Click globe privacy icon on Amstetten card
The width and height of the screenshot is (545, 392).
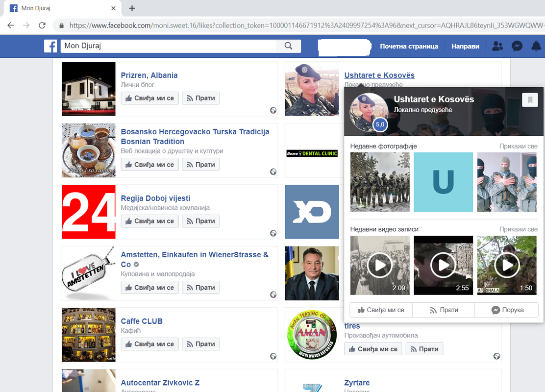273,294
